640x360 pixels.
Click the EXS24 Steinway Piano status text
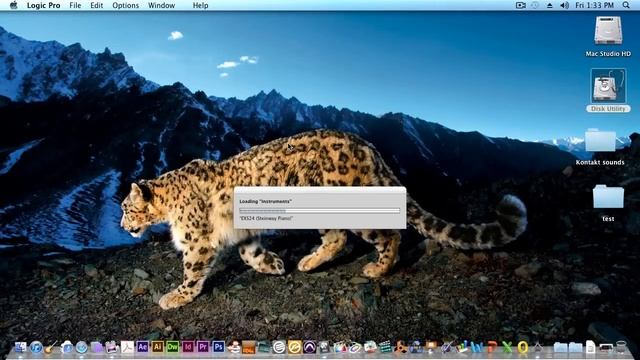tap(266, 218)
